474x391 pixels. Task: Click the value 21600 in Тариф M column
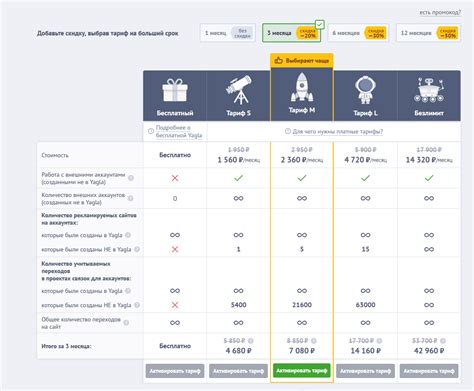click(302, 305)
